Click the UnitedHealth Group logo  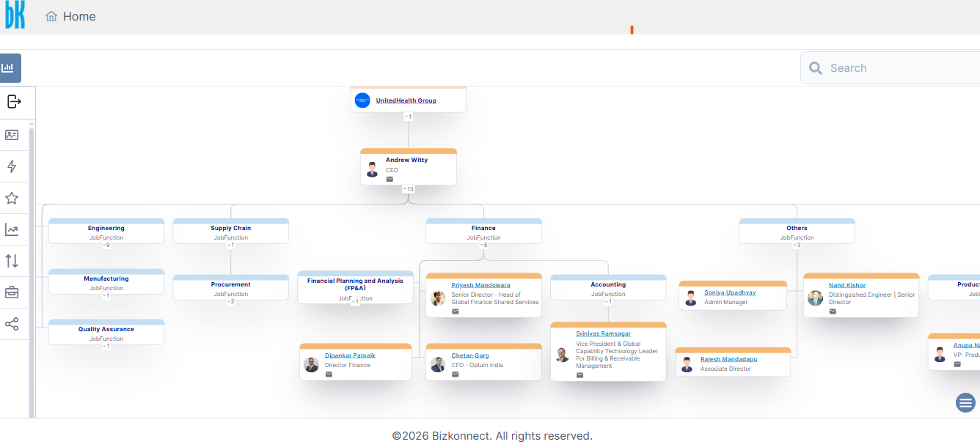click(362, 100)
